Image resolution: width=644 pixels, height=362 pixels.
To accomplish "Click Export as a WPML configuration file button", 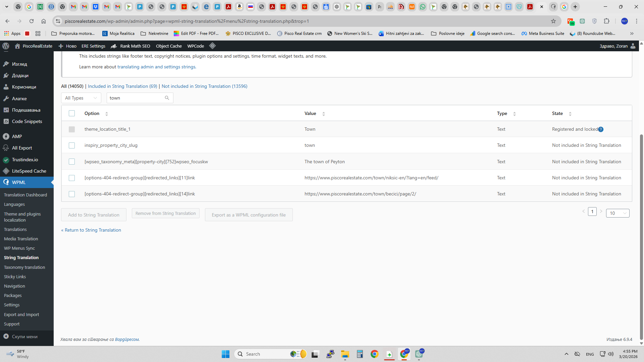I will (249, 215).
